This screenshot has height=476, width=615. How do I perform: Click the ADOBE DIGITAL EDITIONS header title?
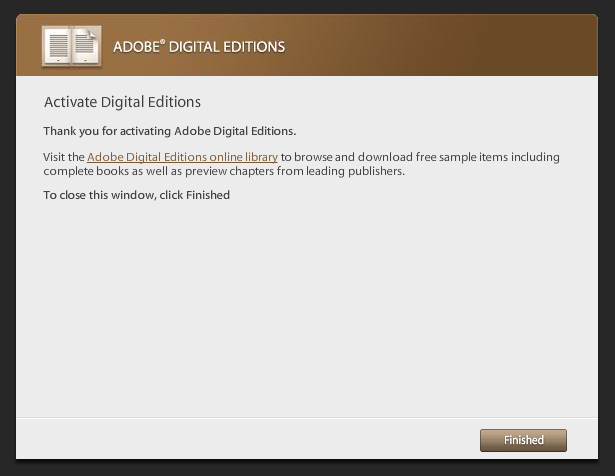[199, 47]
